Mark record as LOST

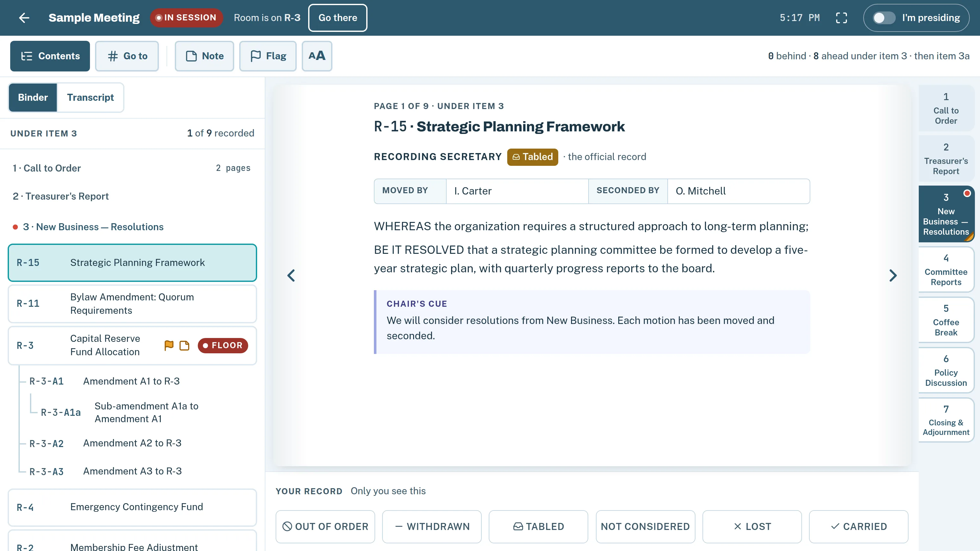752,527
